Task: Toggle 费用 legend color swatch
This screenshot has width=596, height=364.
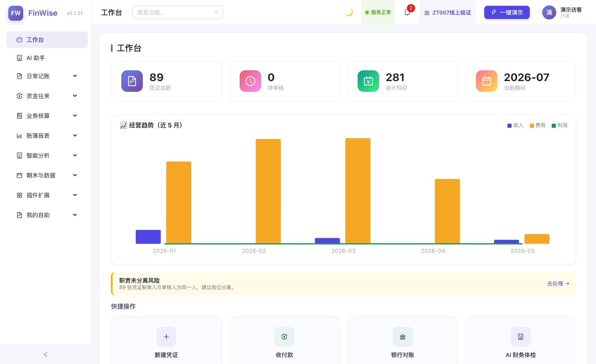Action: [x=532, y=126]
